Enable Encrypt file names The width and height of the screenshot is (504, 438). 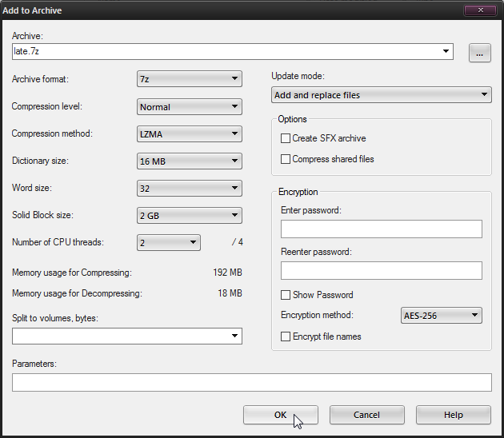click(286, 336)
